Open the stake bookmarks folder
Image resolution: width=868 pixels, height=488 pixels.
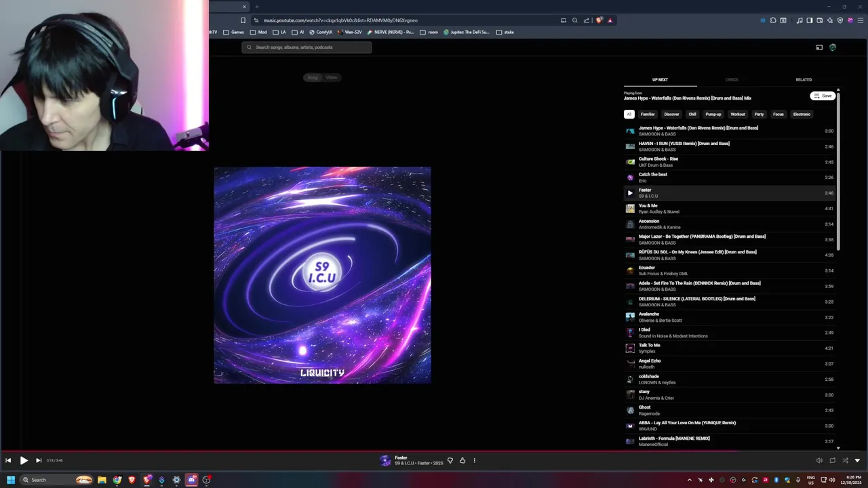pos(505,32)
